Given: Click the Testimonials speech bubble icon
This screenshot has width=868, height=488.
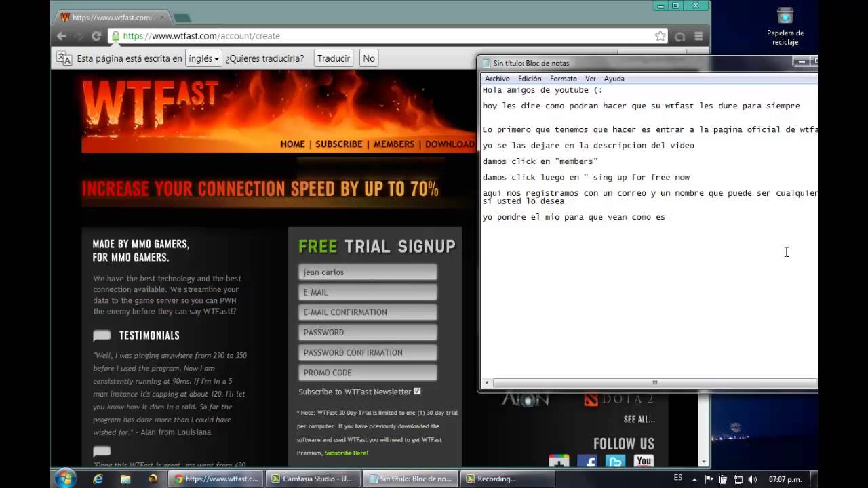Looking at the screenshot, I should coord(102,335).
